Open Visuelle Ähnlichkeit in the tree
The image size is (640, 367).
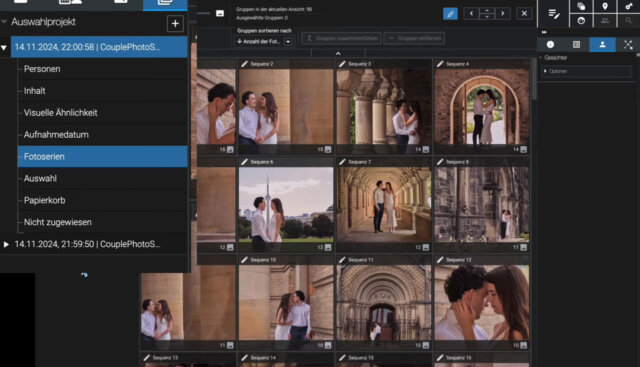pos(102,113)
